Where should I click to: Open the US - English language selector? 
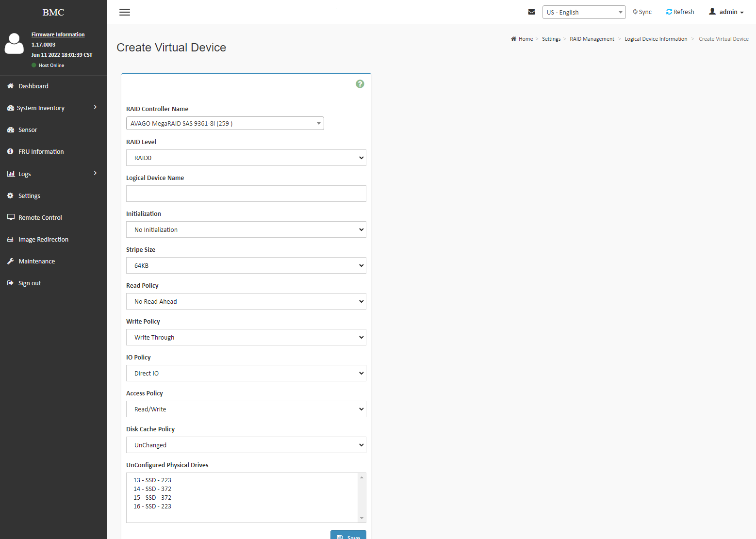(x=584, y=12)
